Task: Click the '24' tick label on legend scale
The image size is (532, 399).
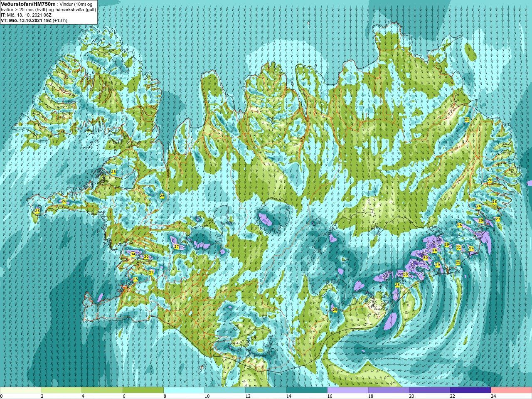Action: point(493,396)
